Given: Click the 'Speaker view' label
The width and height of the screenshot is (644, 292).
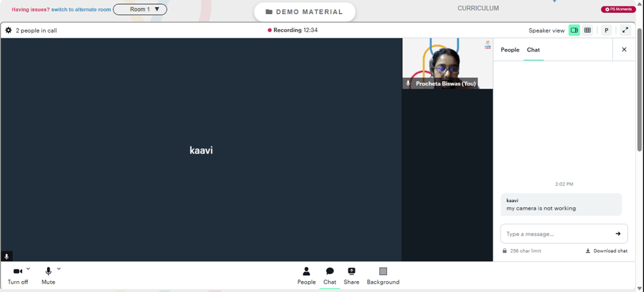Looking at the screenshot, I should click(547, 30).
